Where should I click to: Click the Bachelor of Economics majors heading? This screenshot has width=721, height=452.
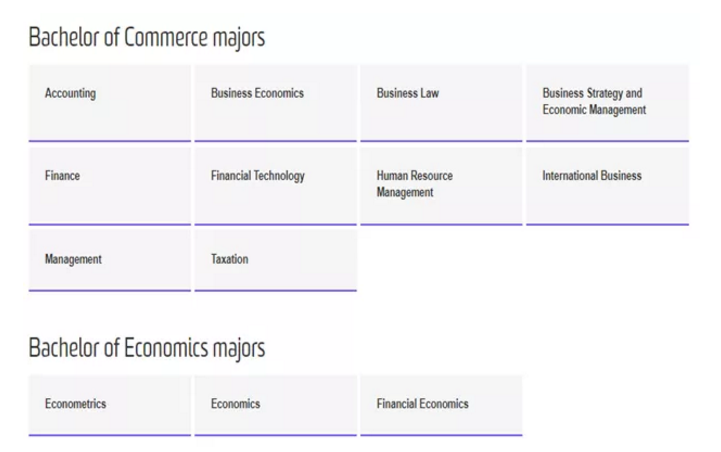146,348
